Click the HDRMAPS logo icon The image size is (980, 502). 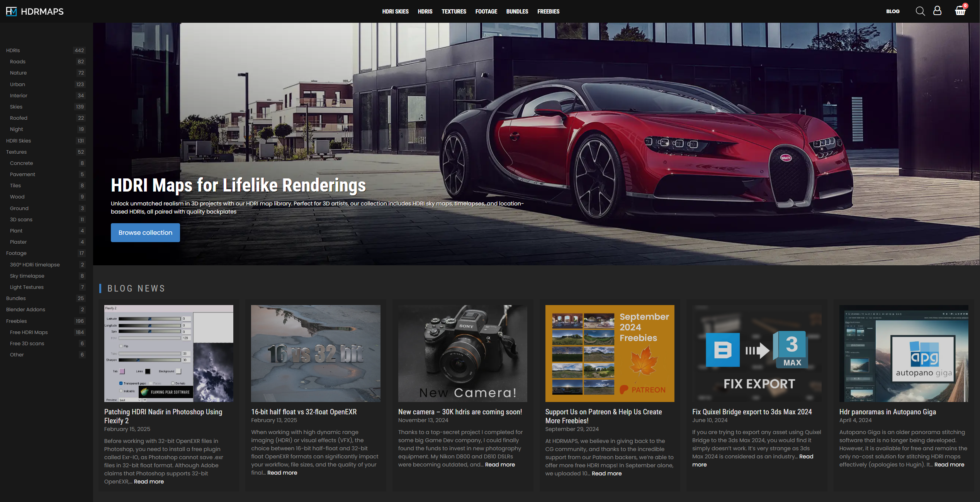(x=12, y=11)
